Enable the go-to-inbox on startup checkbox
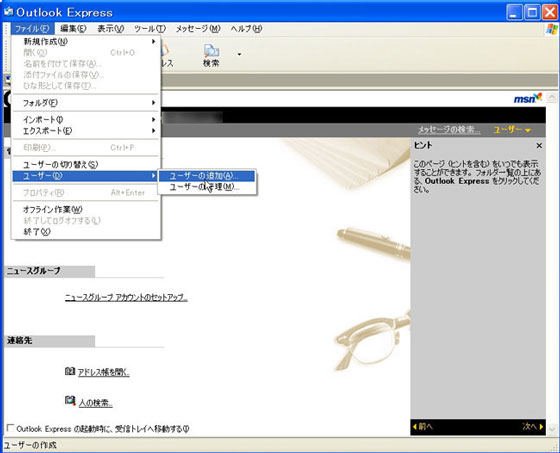The height and width of the screenshot is (453, 560). pos(11,428)
